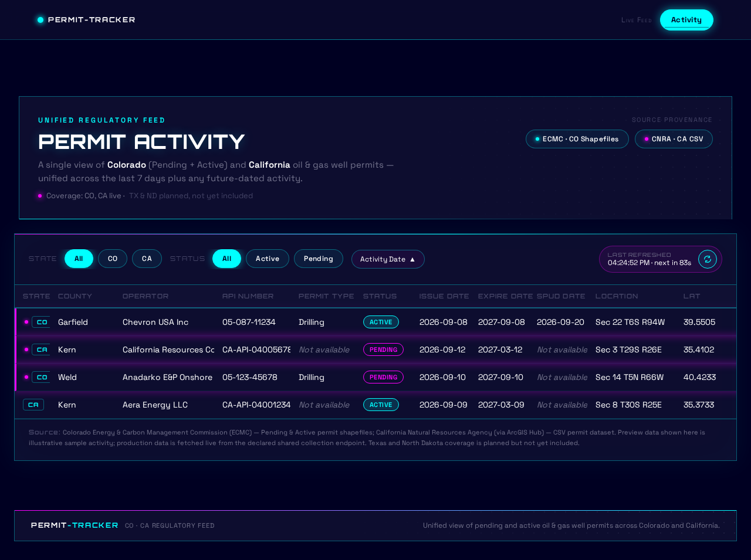Image resolution: width=751 pixels, height=560 pixels.
Task: Select API number 05-123-45678
Action: coord(250,377)
